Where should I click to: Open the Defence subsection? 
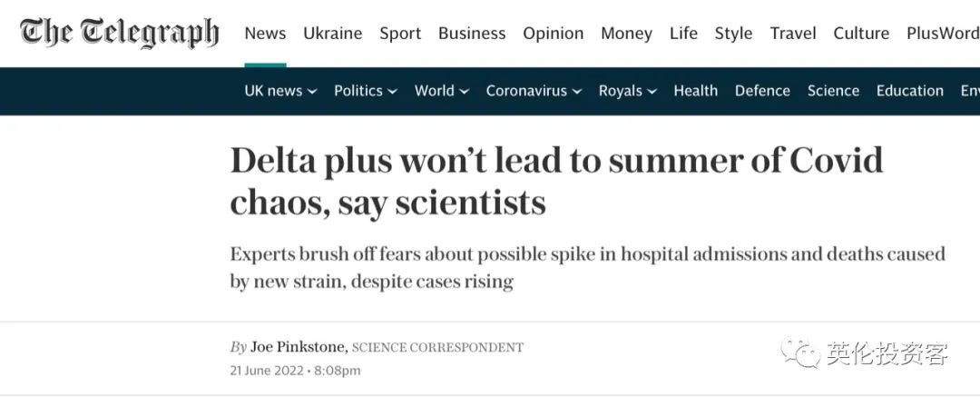coord(762,91)
